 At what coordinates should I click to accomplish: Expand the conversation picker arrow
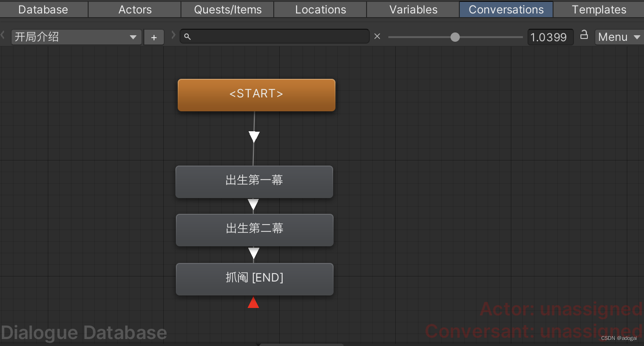[134, 37]
